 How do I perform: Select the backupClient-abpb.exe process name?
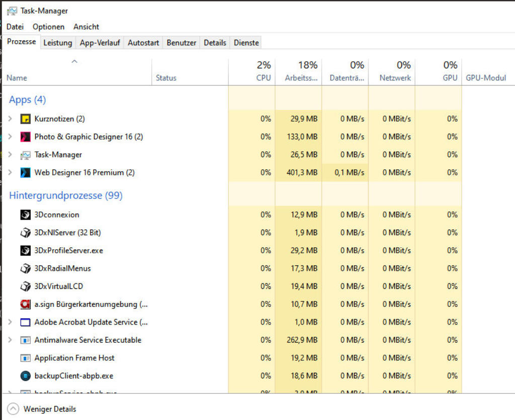74,376
